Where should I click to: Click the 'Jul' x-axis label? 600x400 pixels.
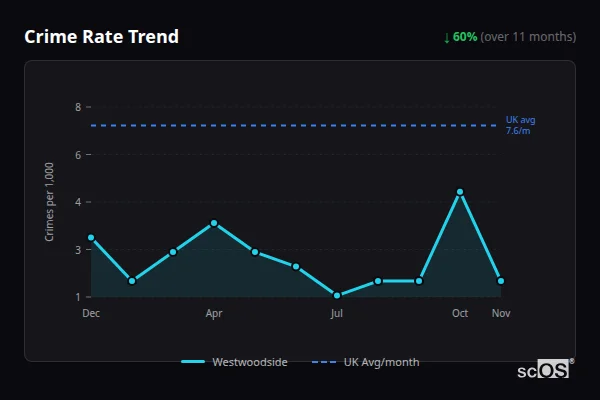click(x=337, y=313)
